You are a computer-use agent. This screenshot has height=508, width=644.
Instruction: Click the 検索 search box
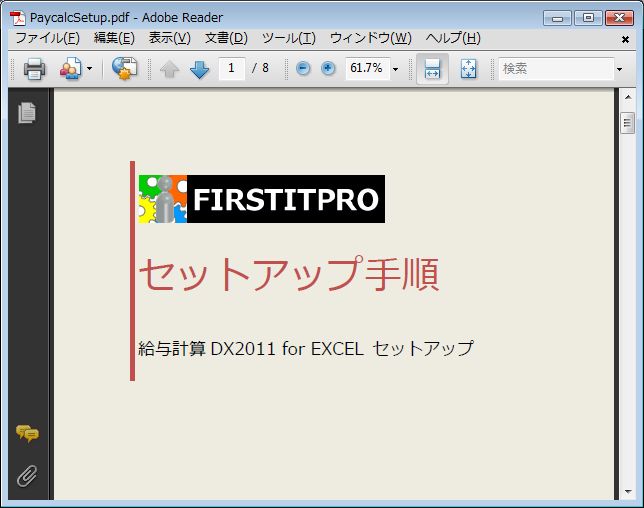click(556, 69)
